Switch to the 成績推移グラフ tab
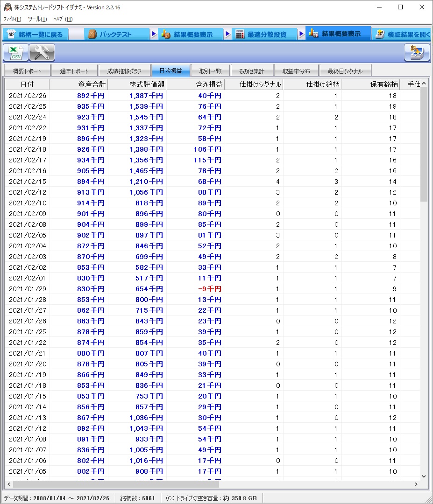The height and width of the screenshot is (504, 433). coord(124,71)
